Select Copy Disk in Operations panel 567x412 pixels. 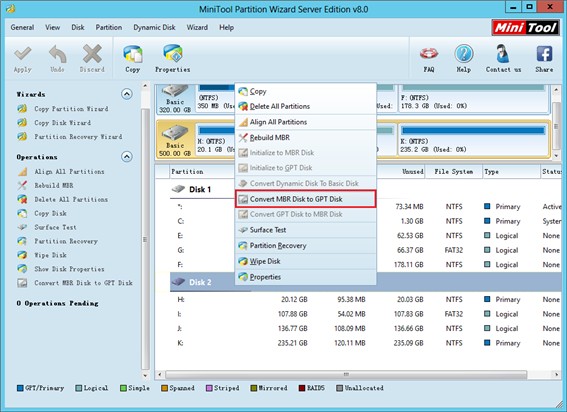click(50, 213)
